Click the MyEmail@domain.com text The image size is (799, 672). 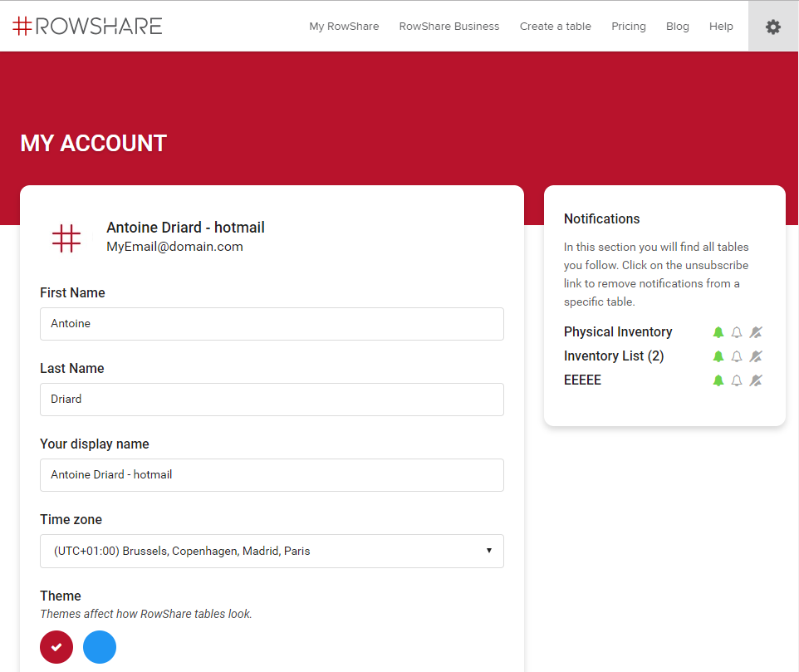pos(174,247)
